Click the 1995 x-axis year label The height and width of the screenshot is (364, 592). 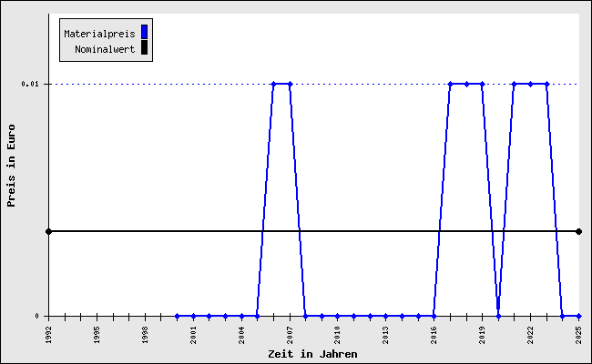(97, 335)
